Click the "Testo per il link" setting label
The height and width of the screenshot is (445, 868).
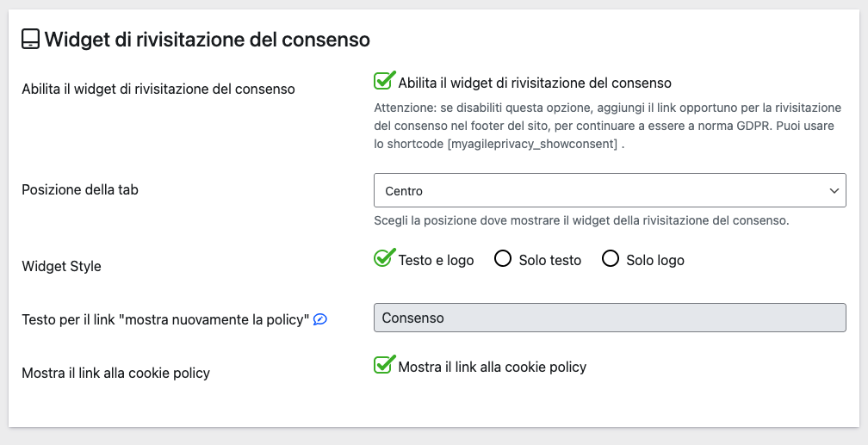pos(165,319)
